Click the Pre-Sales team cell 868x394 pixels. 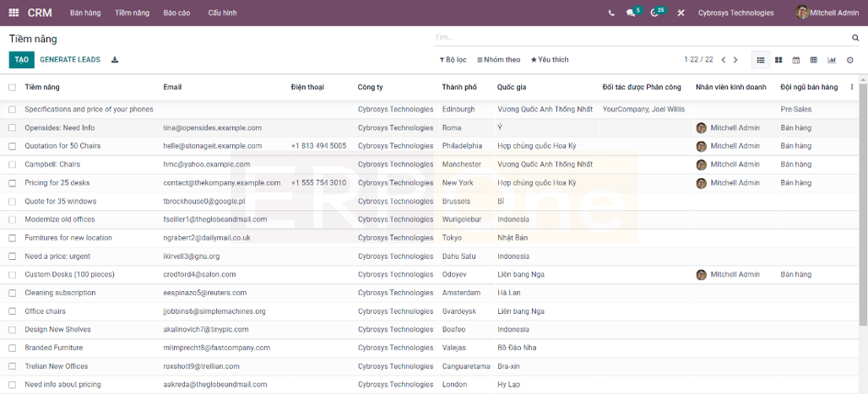coord(796,110)
